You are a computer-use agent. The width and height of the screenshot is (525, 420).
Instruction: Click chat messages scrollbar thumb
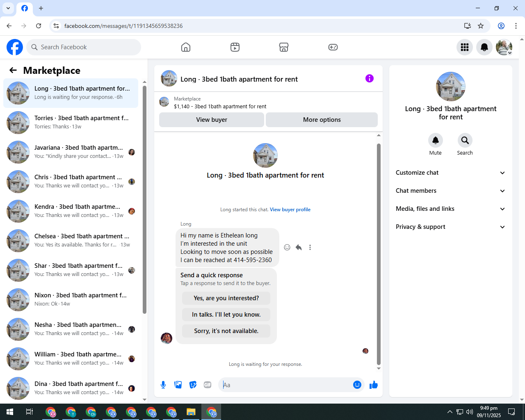click(x=379, y=254)
